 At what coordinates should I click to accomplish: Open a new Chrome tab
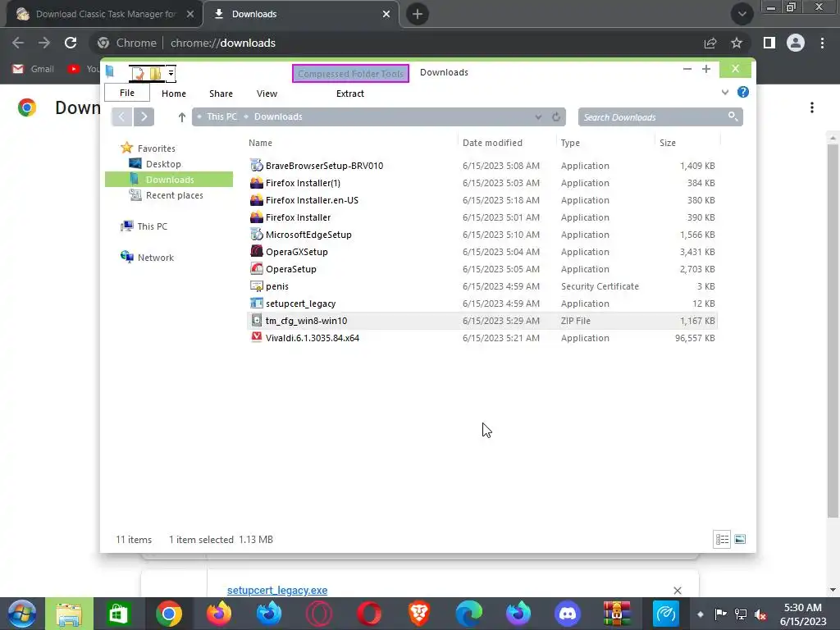pyautogui.click(x=418, y=14)
